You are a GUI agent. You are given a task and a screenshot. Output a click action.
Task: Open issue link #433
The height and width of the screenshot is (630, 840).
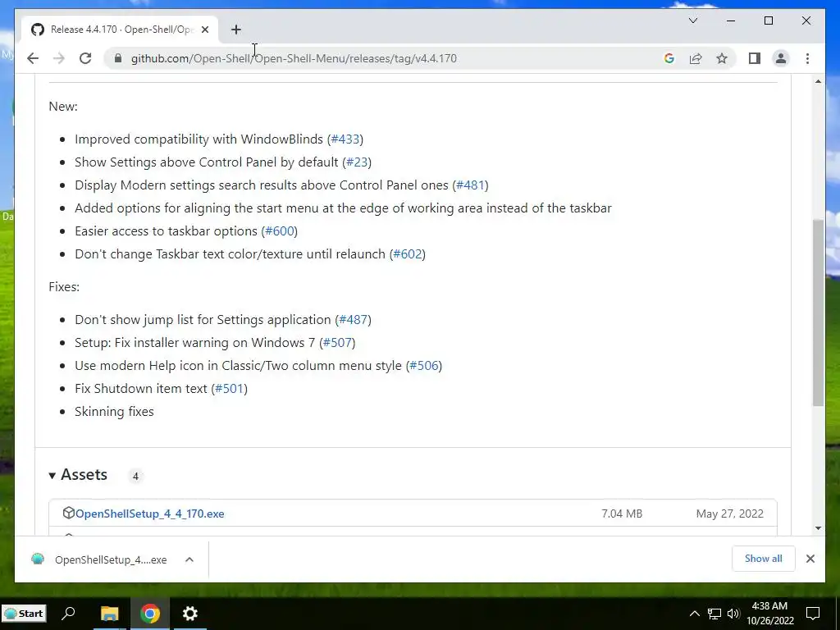[345, 139]
